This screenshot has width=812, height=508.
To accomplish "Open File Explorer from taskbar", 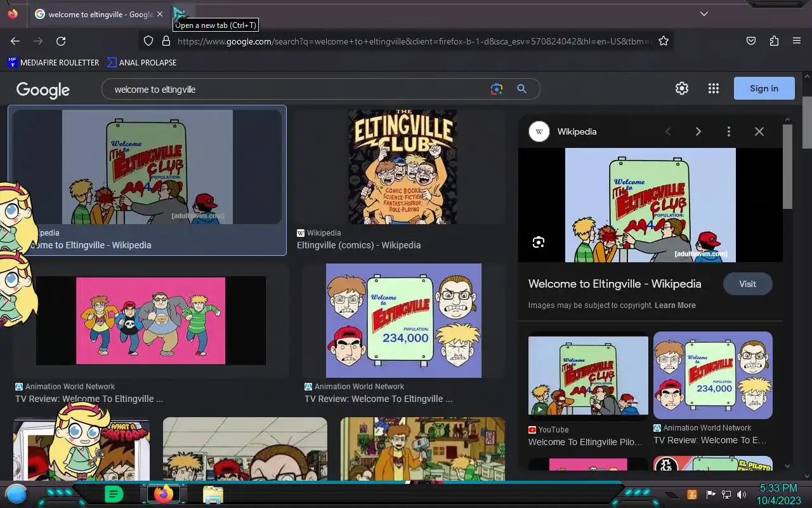I will click(213, 494).
